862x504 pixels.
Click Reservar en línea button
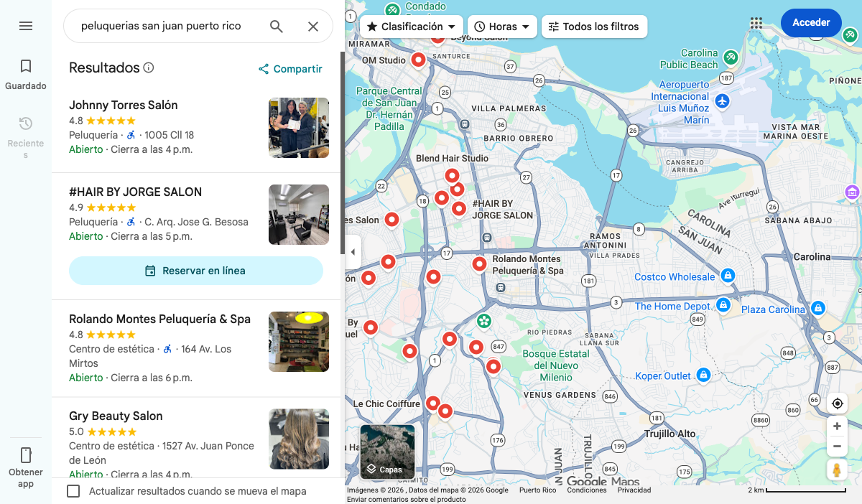tap(196, 271)
